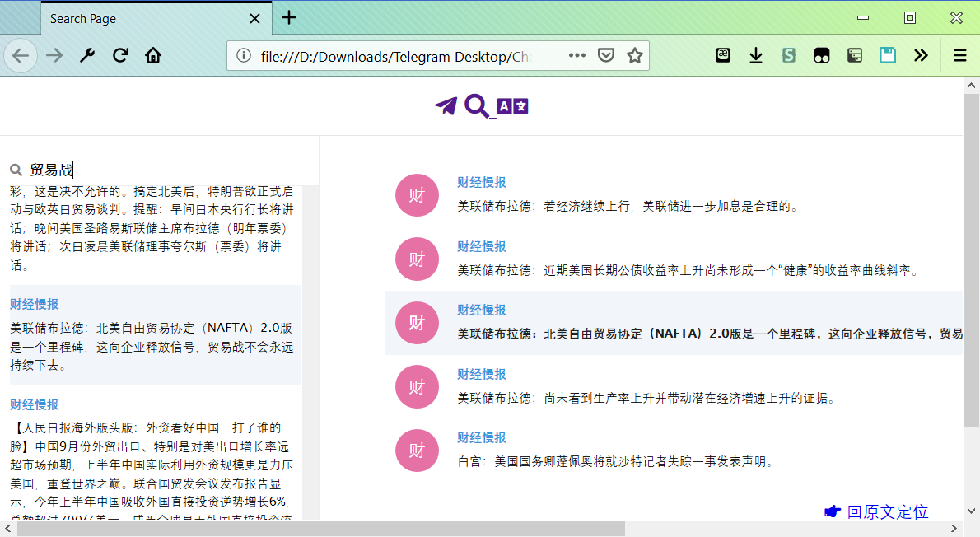Screen dimensions: 980x537
Task: Open the page actions three-dot menu
Action: pos(577,55)
